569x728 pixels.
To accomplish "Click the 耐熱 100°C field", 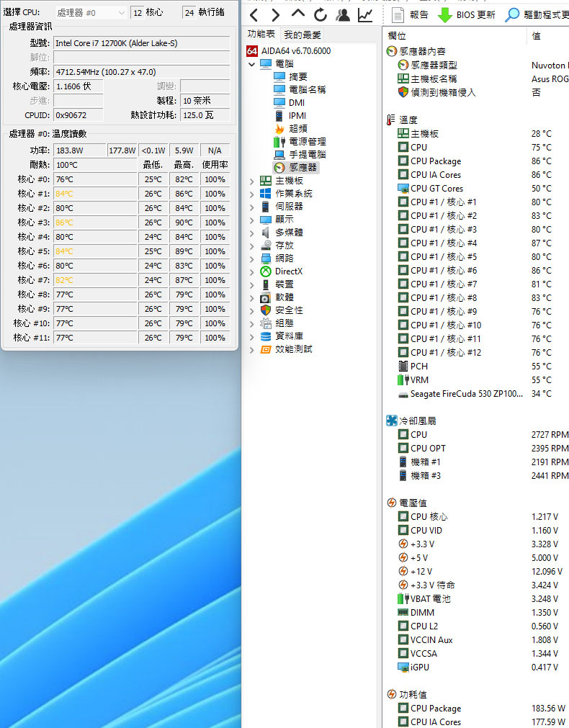I will click(95, 165).
